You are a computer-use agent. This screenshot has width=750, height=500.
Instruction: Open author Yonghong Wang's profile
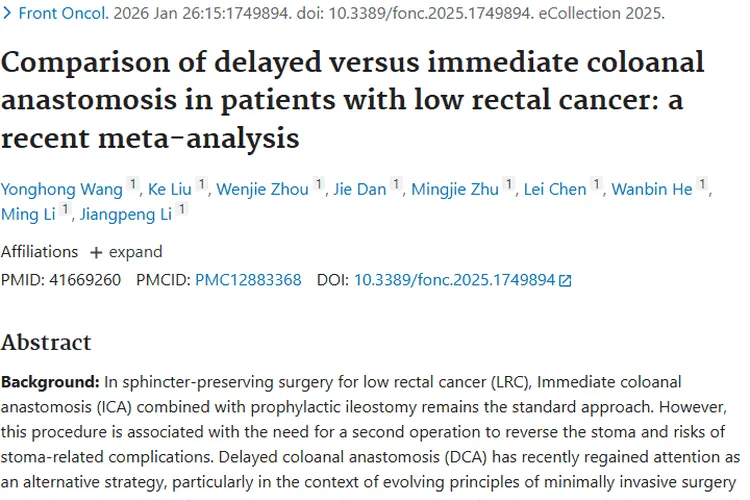point(62,189)
